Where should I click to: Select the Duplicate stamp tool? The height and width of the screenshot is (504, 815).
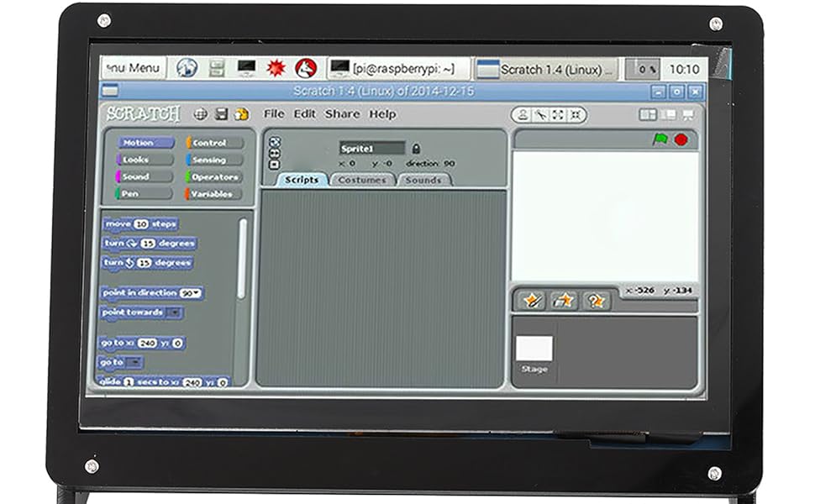point(523,115)
